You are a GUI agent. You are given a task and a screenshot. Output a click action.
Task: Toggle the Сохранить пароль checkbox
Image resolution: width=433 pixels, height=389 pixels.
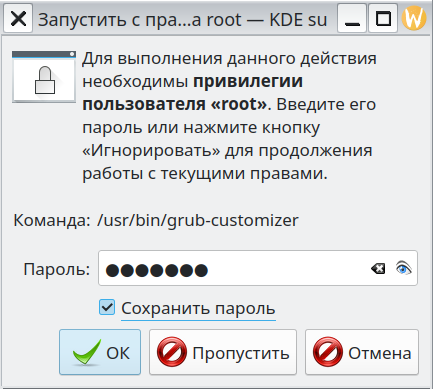coord(107,307)
